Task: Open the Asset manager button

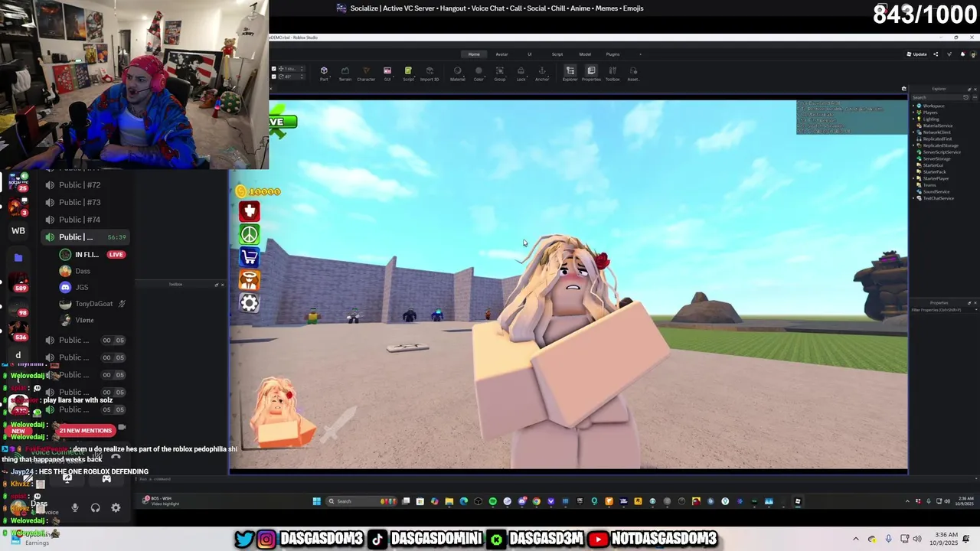Action: point(633,73)
